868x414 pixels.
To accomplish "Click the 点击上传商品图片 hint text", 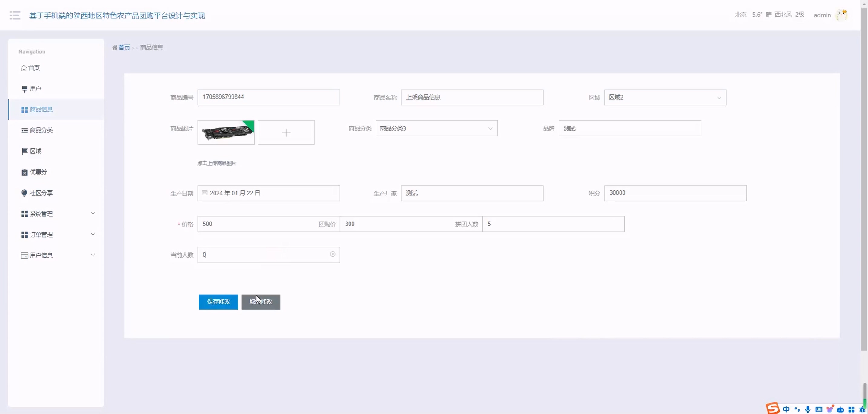I will coord(217,163).
